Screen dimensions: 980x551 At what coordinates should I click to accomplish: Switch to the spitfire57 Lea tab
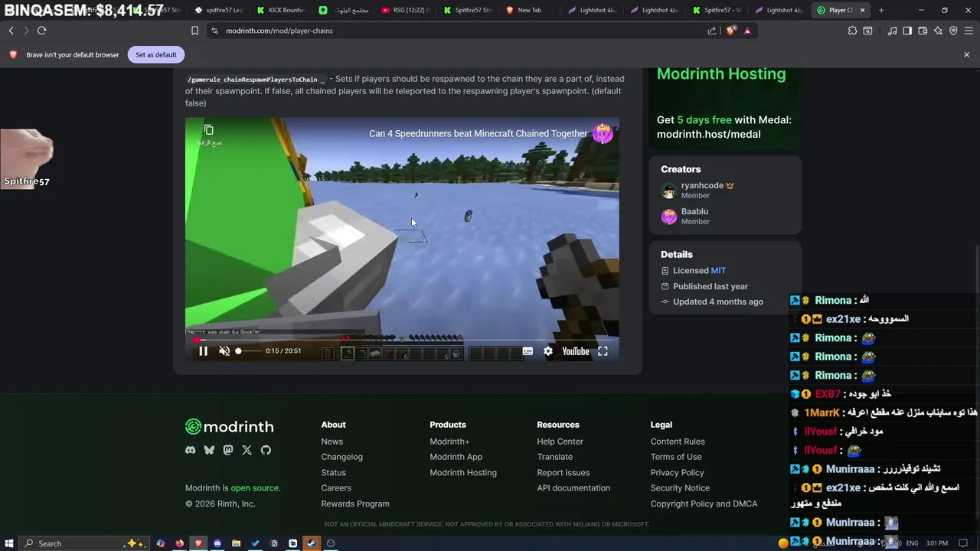click(x=218, y=10)
